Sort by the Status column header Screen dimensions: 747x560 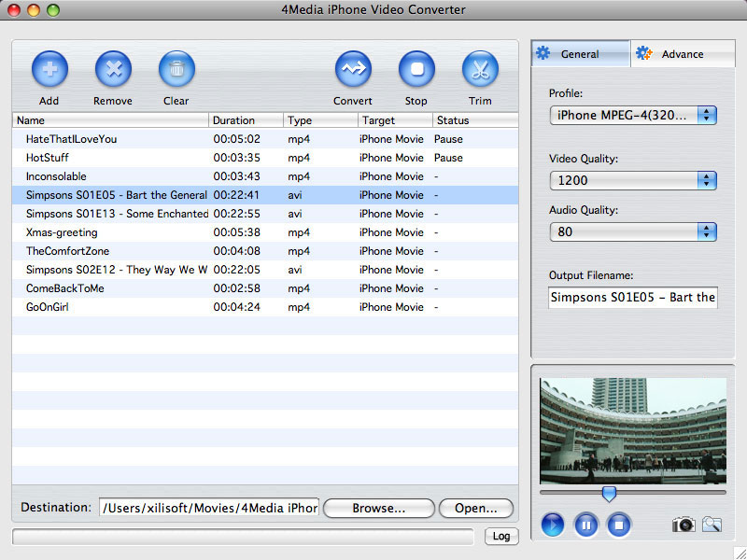[475, 120]
